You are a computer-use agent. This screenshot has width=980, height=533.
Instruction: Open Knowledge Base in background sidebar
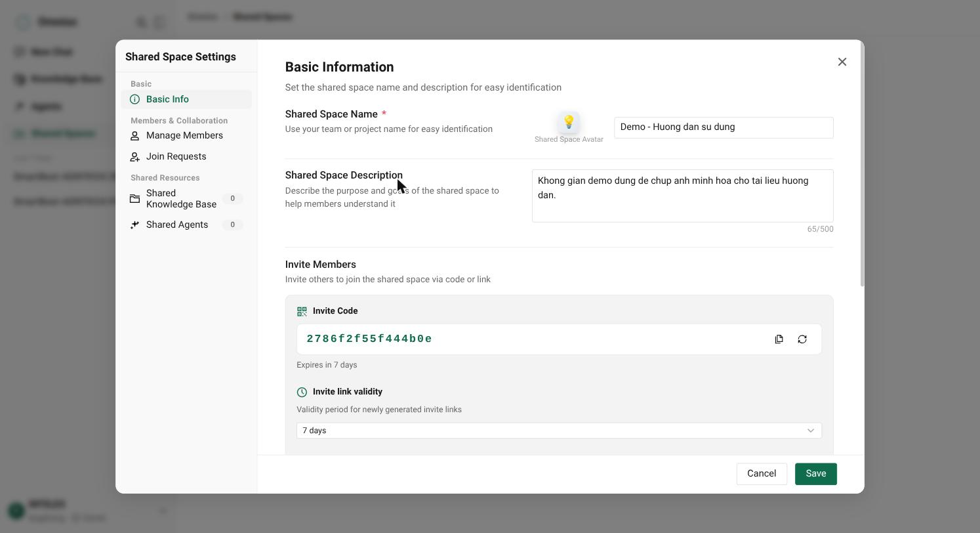pos(58,79)
